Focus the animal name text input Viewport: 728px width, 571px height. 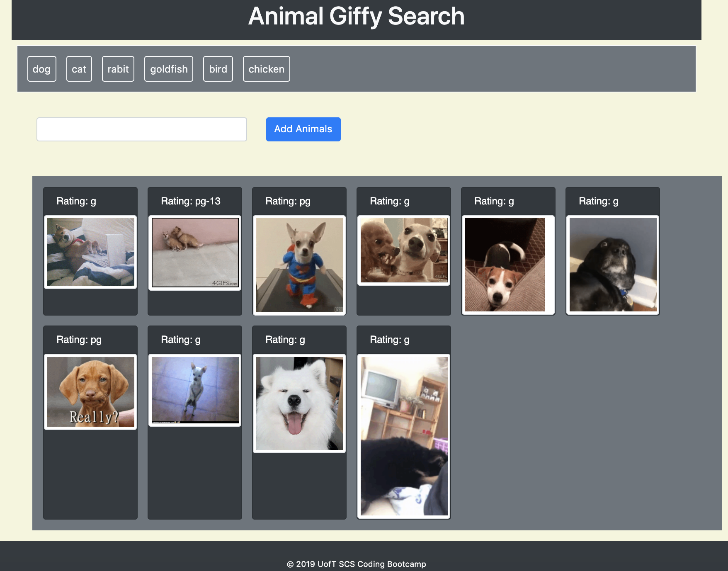(142, 129)
